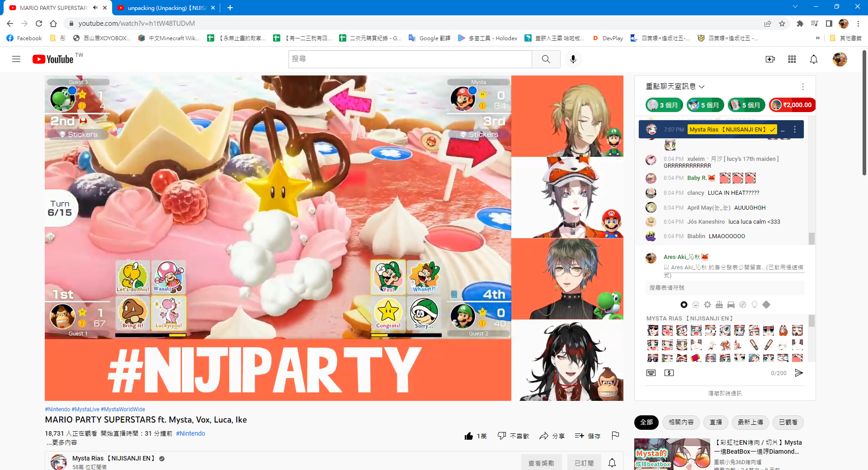Image resolution: width=868 pixels, height=470 pixels.
Task: Select the custom emoji star category
Action: [684, 305]
